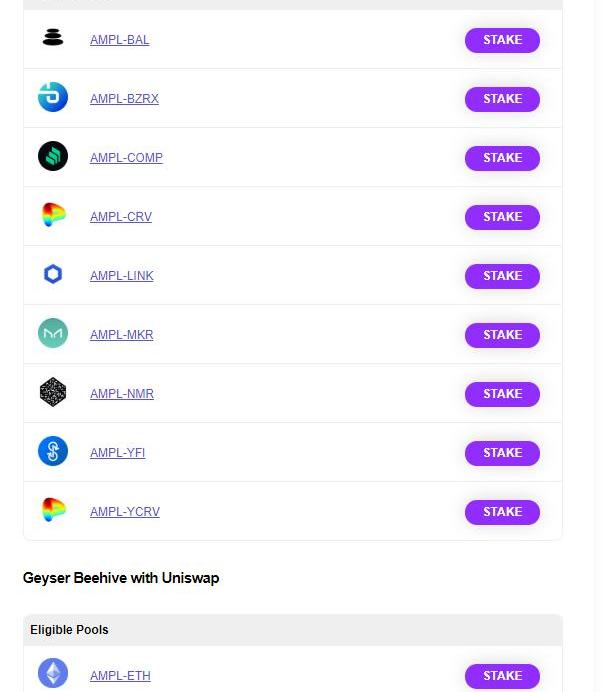Open the AMPL-BAL pool link
This screenshot has width=603, height=692.
tap(119, 40)
